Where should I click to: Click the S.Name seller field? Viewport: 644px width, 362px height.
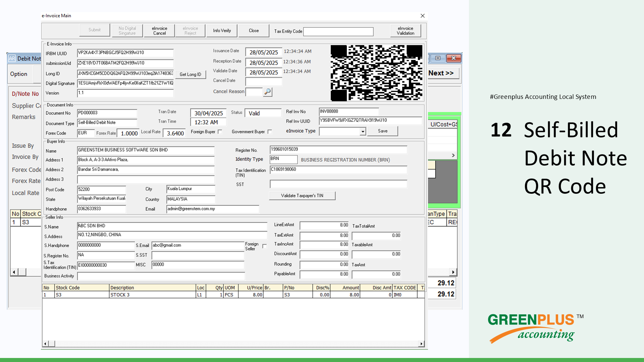[x=172, y=226]
